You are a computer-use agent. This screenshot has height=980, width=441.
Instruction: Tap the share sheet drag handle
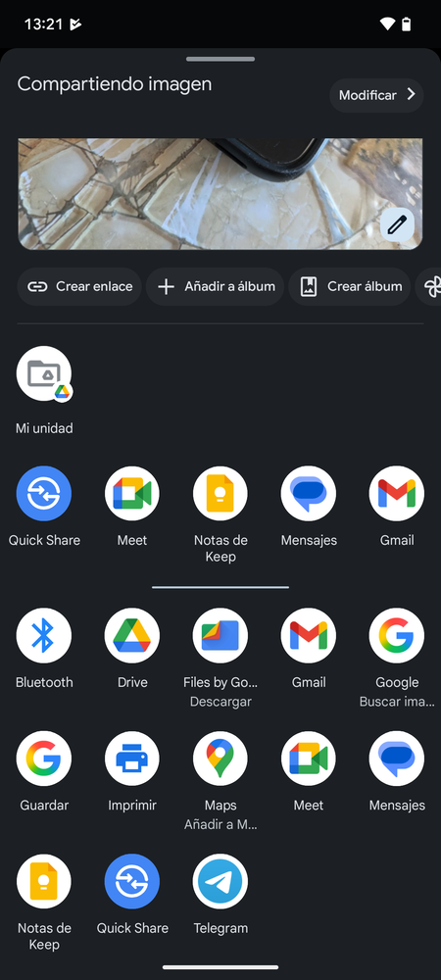pyautogui.click(x=220, y=60)
